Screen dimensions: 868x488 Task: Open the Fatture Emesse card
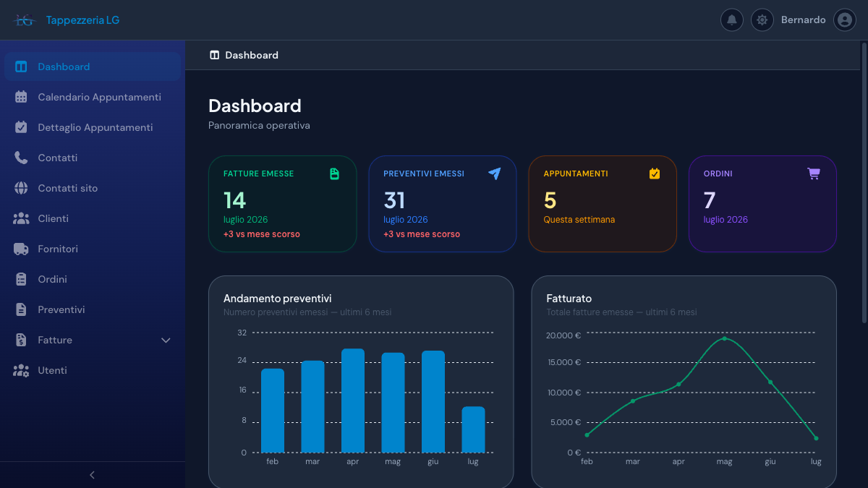282,204
